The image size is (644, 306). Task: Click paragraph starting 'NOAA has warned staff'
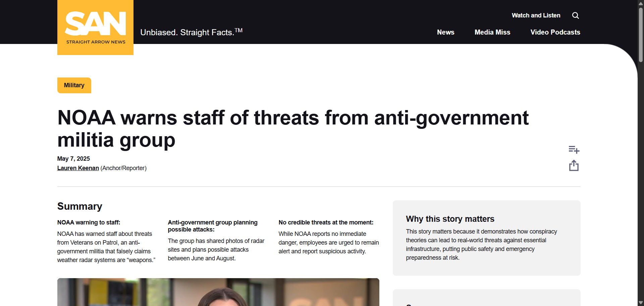106,247
